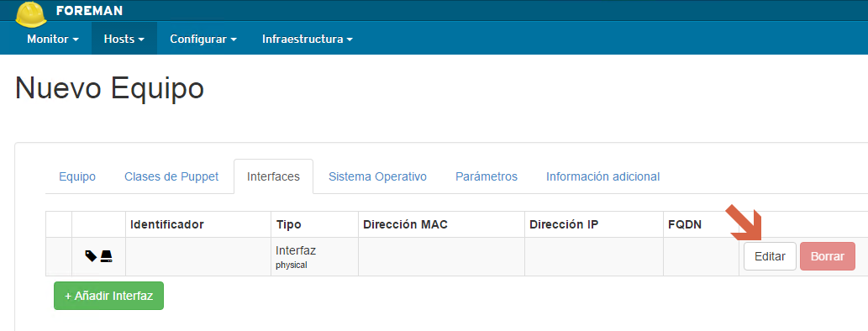
Task: Click the Dirección IP column header
Action: [x=564, y=224]
